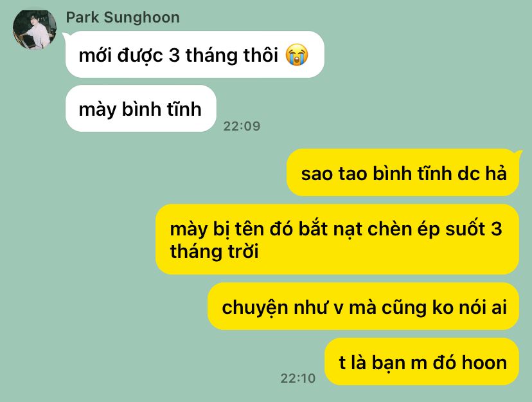Tap the 22:09 timestamp
This screenshot has width=532, height=402.
coord(242,126)
